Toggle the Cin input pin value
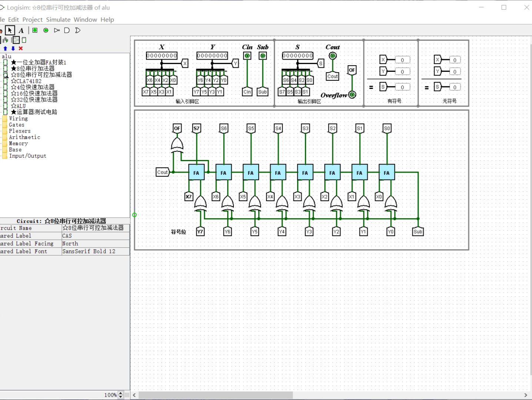 coord(247,56)
